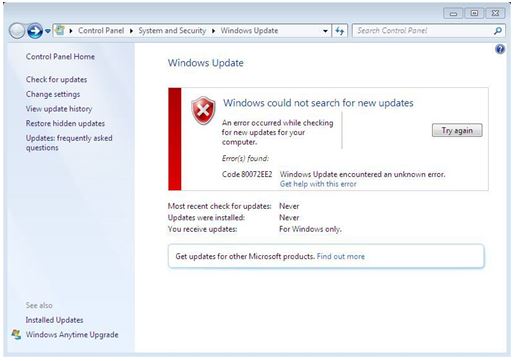Viewport: 515px width, 361px height.
Task: Click Most recent check for updates label
Action: [220, 206]
